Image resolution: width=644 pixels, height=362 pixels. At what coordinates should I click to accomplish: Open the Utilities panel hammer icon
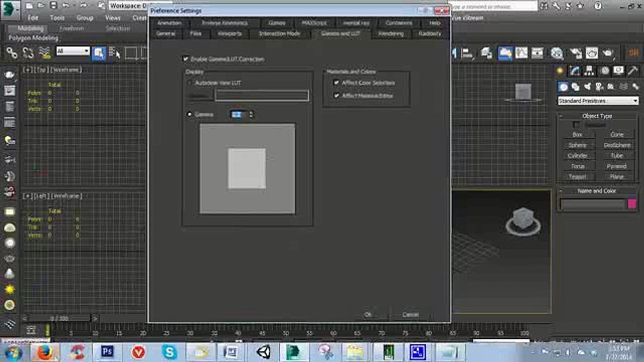pos(633,71)
